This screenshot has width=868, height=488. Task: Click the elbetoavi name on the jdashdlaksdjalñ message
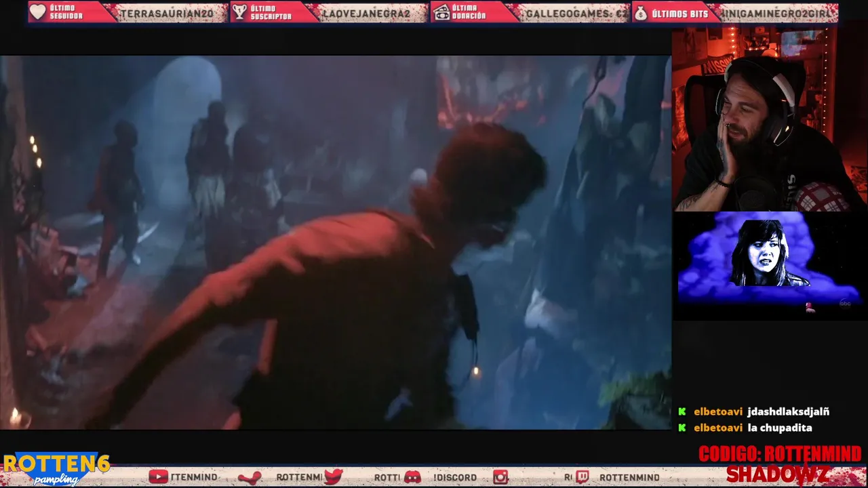(718, 411)
